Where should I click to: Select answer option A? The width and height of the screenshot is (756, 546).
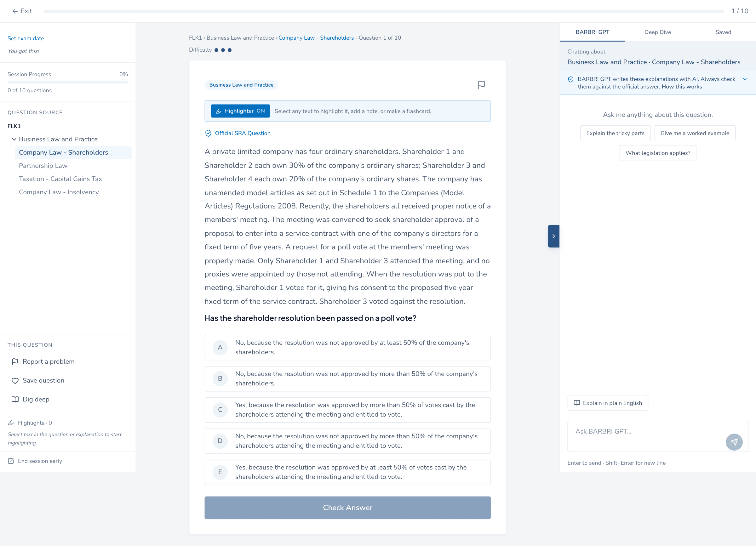[x=347, y=347]
